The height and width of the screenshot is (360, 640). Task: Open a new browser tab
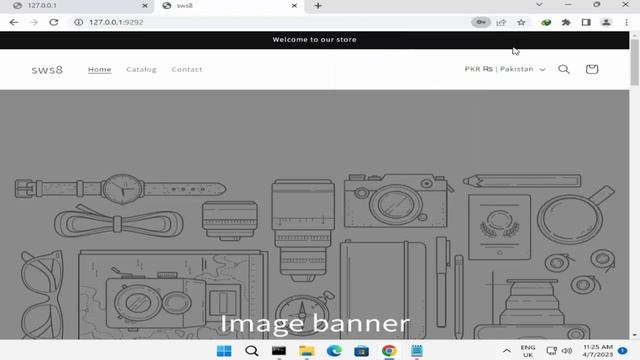point(318,5)
